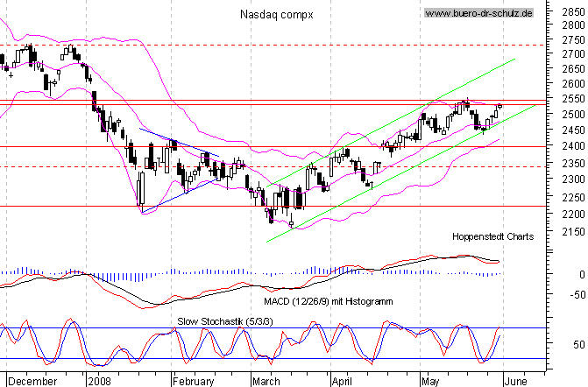Image resolution: width=588 pixels, height=387 pixels.
Task: Click the 2400 price axis value
Action: tap(573, 146)
